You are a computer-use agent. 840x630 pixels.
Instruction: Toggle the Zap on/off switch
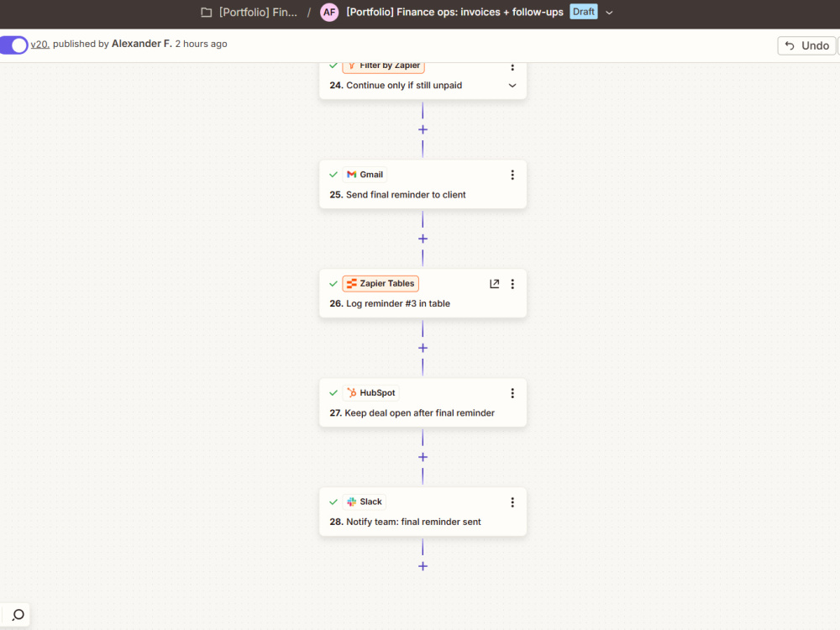click(13, 45)
